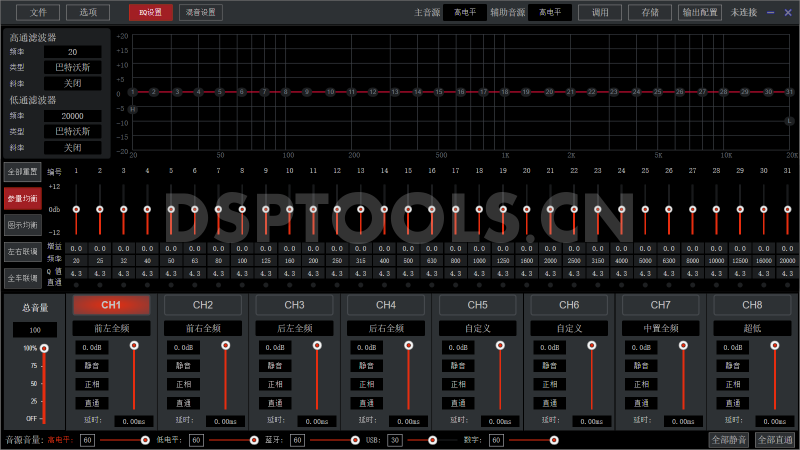The height and width of the screenshot is (450, 800).
Task: Open CH8 超低 channel type dropdown
Action: point(752,328)
